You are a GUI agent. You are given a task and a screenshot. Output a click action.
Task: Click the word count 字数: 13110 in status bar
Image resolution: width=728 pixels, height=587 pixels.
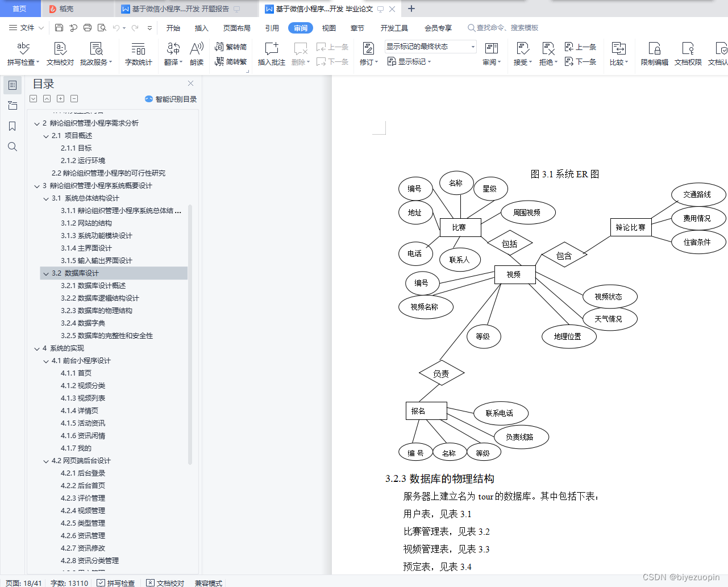tap(69, 583)
